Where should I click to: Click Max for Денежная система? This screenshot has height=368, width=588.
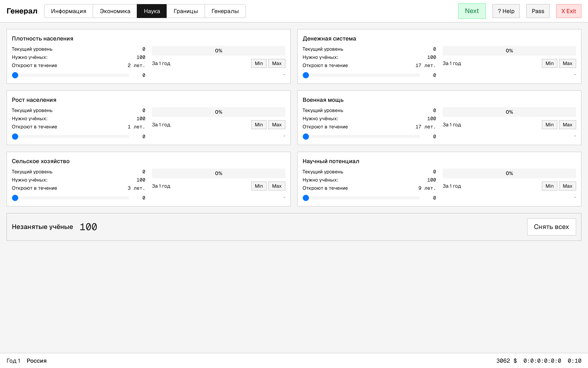[567, 63]
